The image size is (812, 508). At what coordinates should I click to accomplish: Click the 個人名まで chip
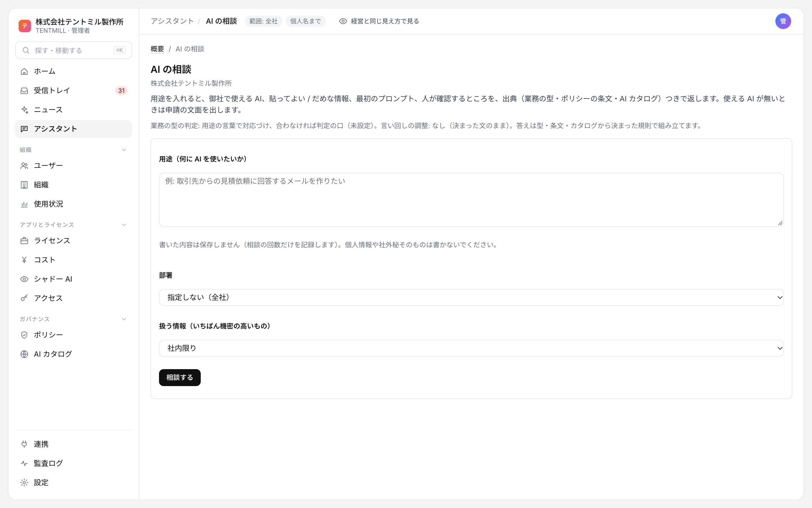pyautogui.click(x=305, y=21)
